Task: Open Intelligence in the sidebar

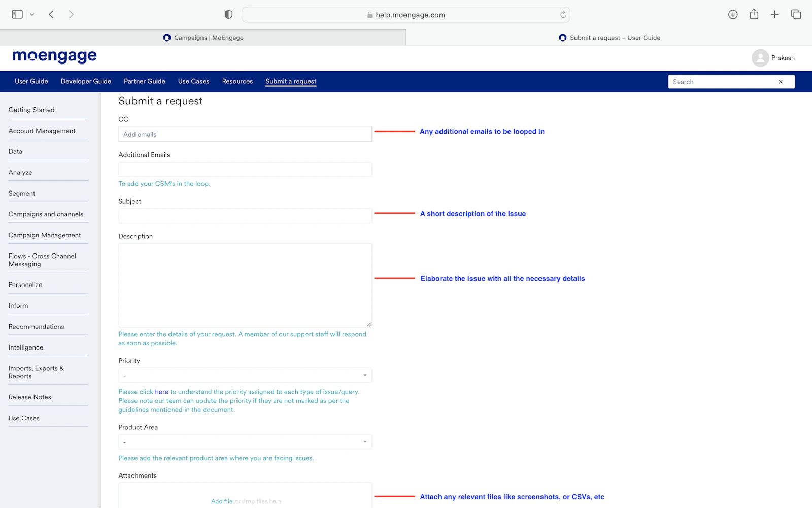Action: (x=26, y=347)
